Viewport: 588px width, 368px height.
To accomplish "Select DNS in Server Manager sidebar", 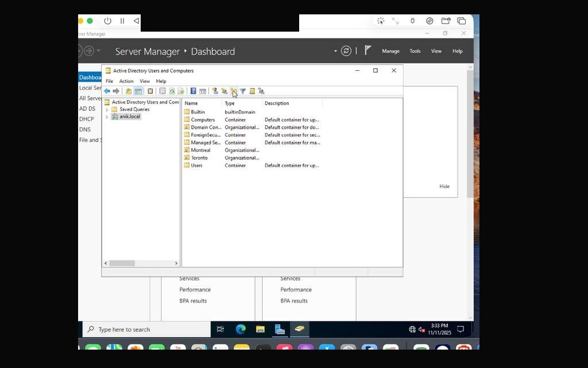I will pos(85,129).
